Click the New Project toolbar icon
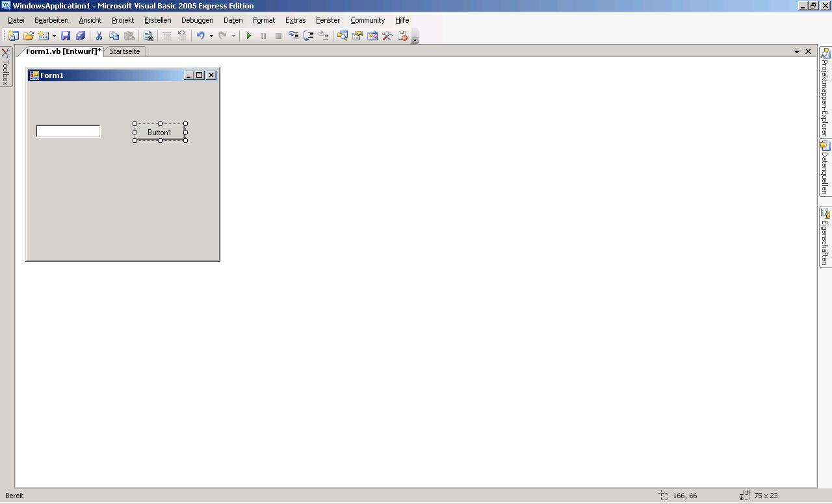The height and width of the screenshot is (504, 832). point(13,36)
